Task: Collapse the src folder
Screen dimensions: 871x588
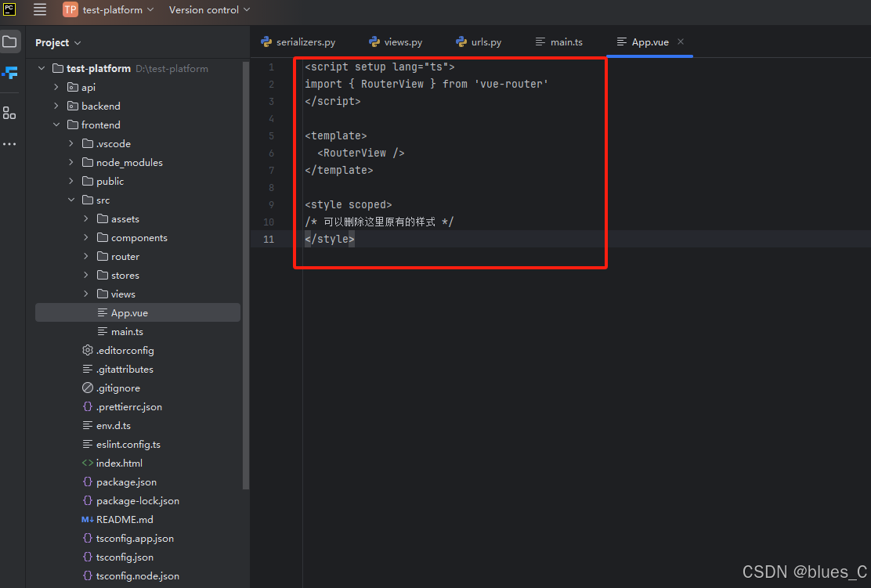Action: click(x=71, y=200)
